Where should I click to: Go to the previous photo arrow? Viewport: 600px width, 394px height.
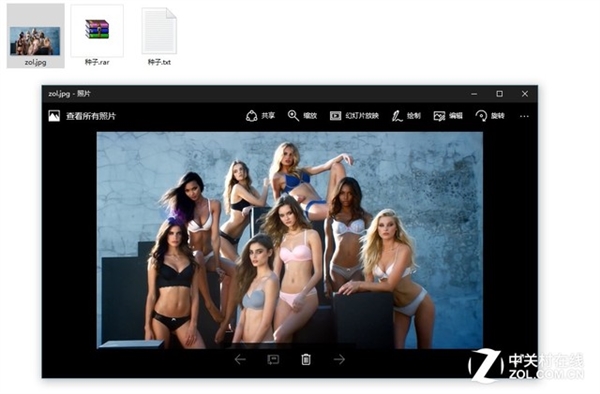click(240, 359)
